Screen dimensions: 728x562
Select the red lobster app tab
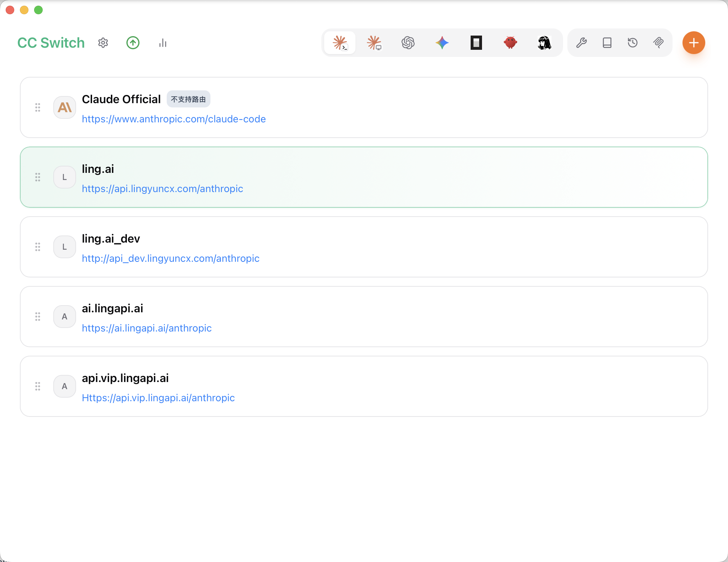510,43
